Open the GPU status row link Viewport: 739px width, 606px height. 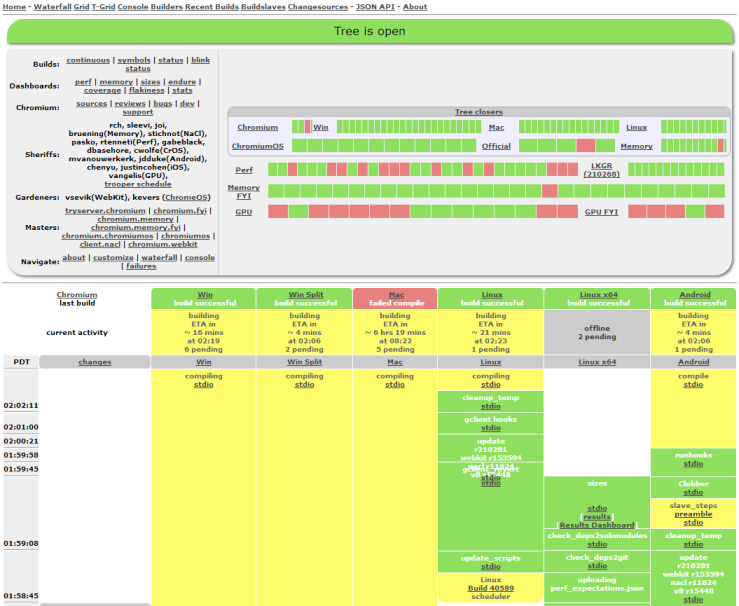tap(244, 212)
